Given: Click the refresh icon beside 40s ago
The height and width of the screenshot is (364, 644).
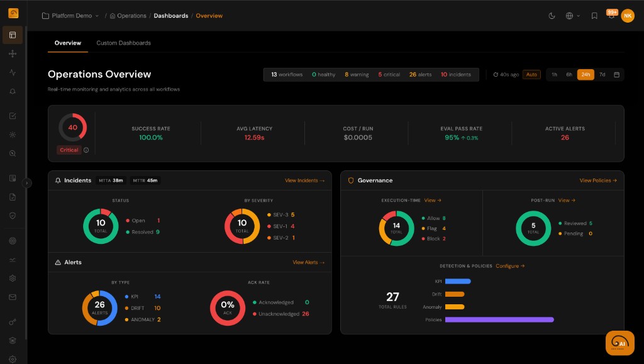Looking at the screenshot, I should pyautogui.click(x=496, y=75).
